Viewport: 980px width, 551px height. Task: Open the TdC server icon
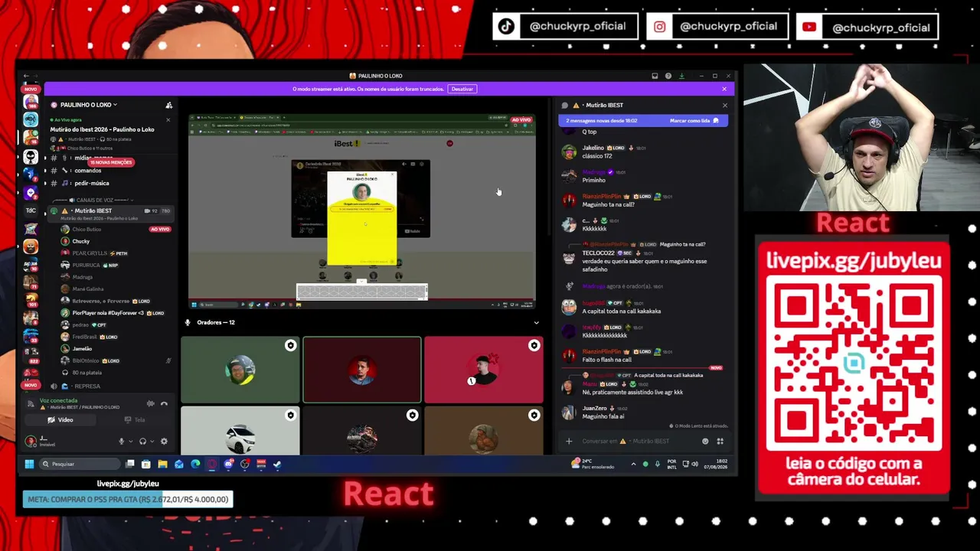[x=31, y=210]
